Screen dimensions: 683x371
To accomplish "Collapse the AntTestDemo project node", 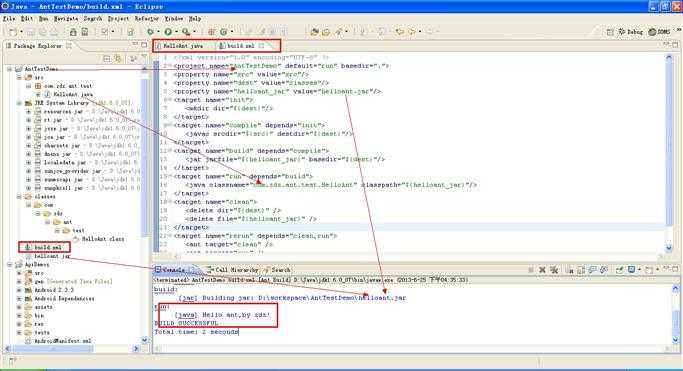I will [x=10, y=69].
